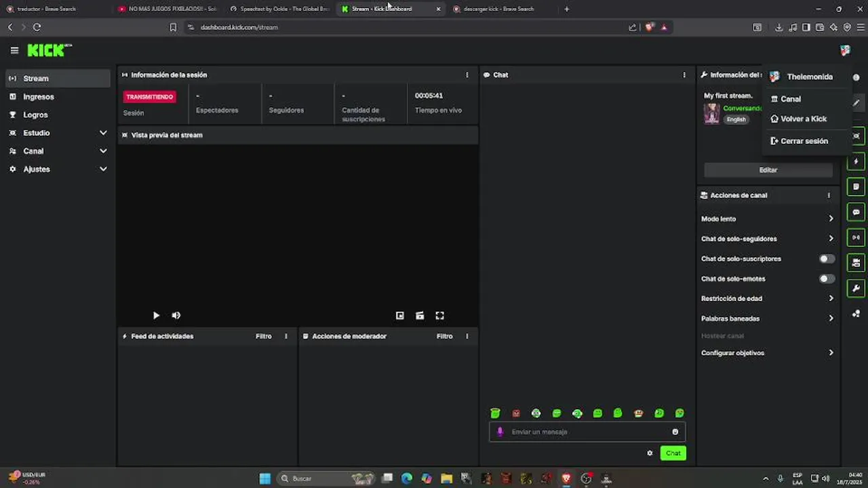Expand Palabras baneadas option
This screenshot has height=488, width=868.
pos(768,319)
